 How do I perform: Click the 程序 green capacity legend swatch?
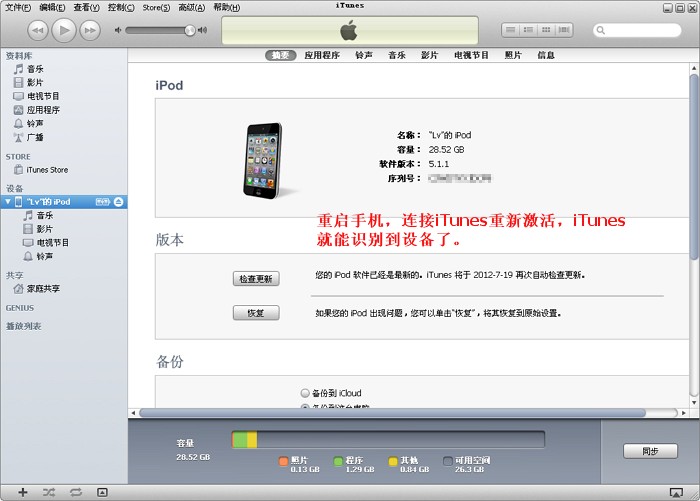click(x=338, y=461)
